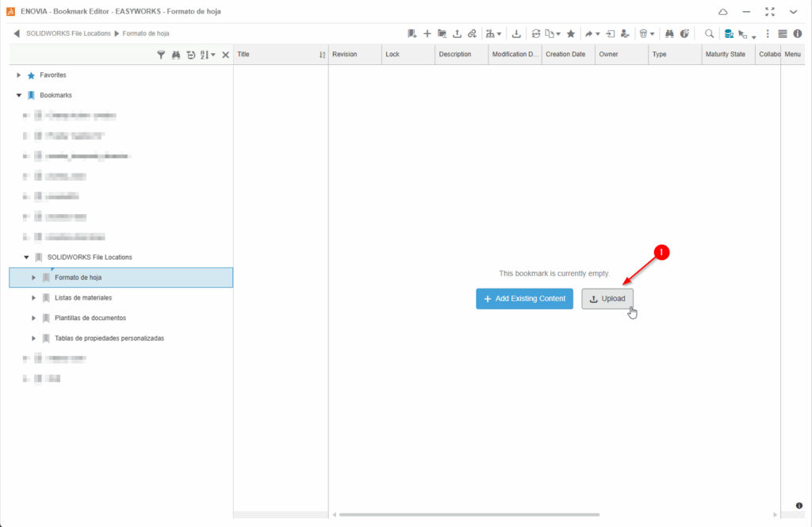Select Plantillas de documentos bookmark
812x527 pixels.
pyautogui.click(x=90, y=318)
